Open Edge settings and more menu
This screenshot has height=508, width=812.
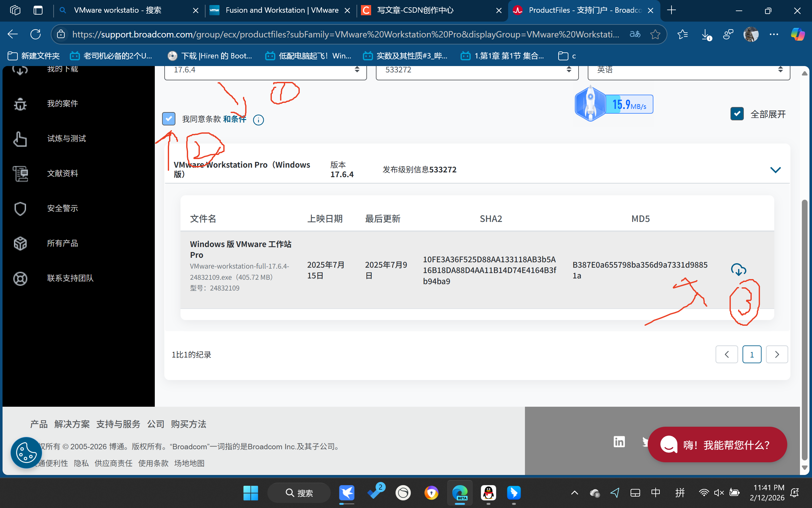click(774, 34)
